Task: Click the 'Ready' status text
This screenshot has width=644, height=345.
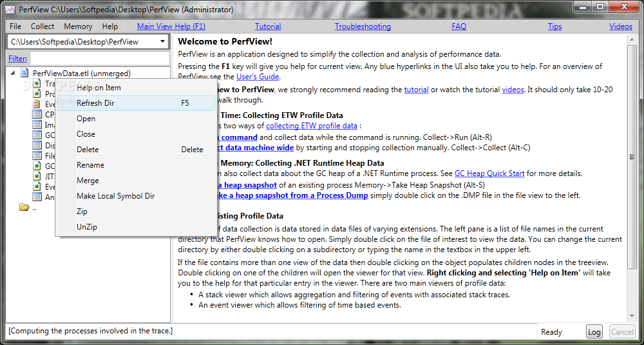Action: click(x=551, y=332)
